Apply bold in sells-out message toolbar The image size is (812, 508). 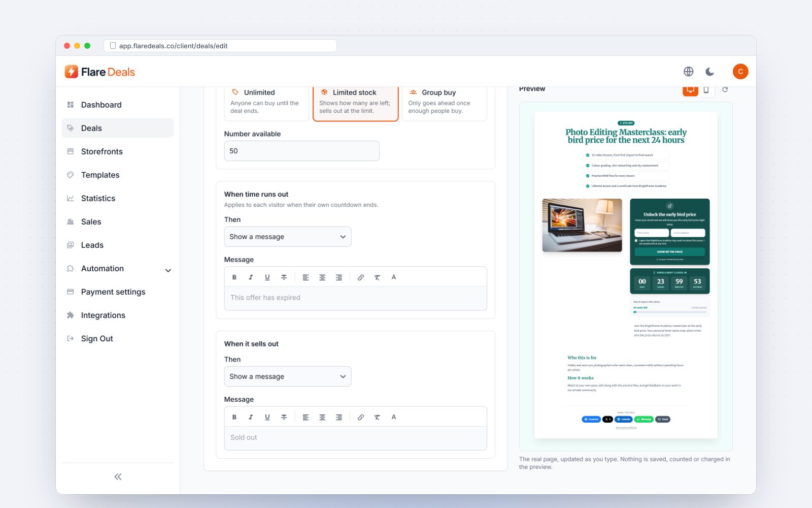[x=234, y=417]
